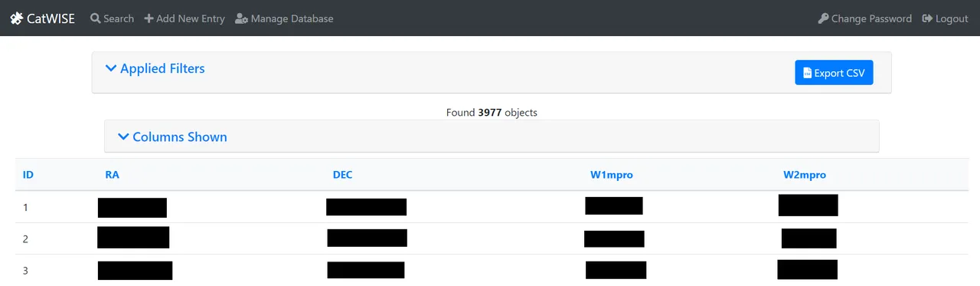Open the Search menu item
Viewport: 980px width, 286px height.
[112, 18]
